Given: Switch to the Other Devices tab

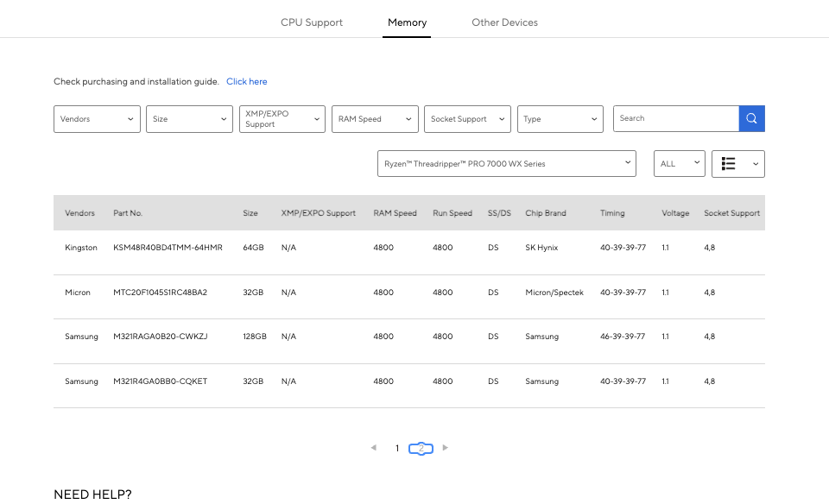Looking at the screenshot, I should [x=504, y=22].
